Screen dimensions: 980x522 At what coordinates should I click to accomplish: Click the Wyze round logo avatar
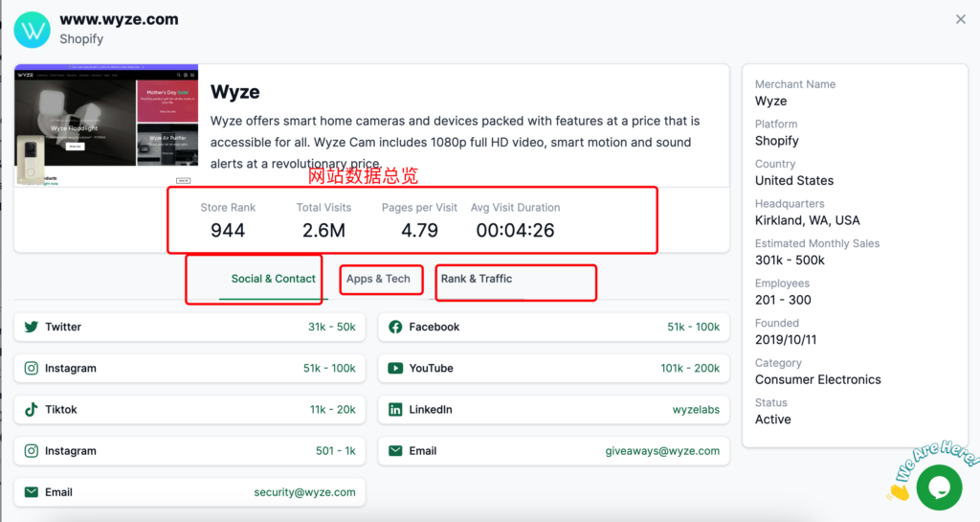click(x=32, y=30)
